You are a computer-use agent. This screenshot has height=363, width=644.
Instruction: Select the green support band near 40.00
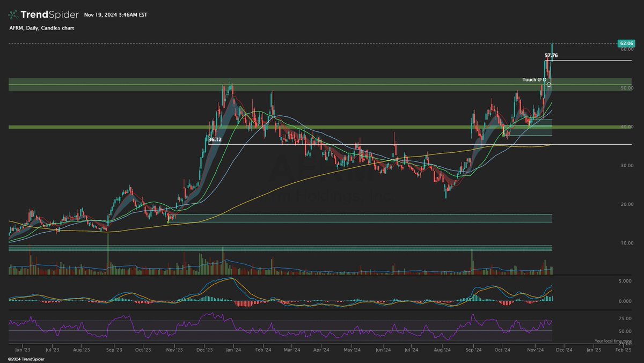[x=268, y=128]
